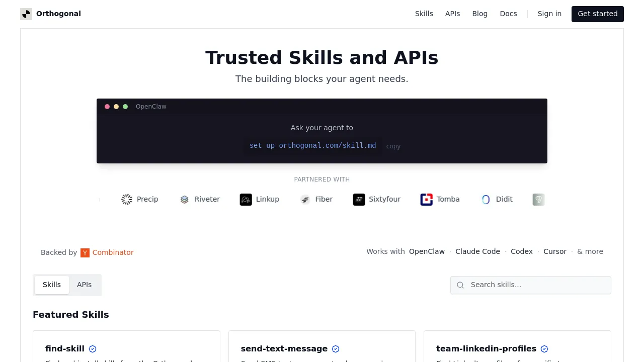
Task: Click verified badge next to team-linkedin-profiles
Action: pyautogui.click(x=544, y=349)
